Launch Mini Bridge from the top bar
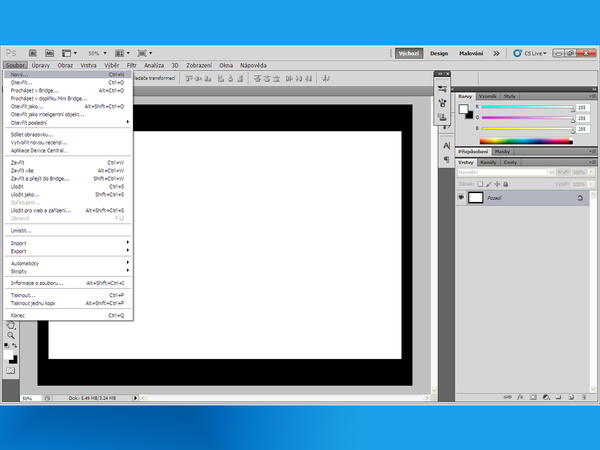 pyautogui.click(x=49, y=52)
